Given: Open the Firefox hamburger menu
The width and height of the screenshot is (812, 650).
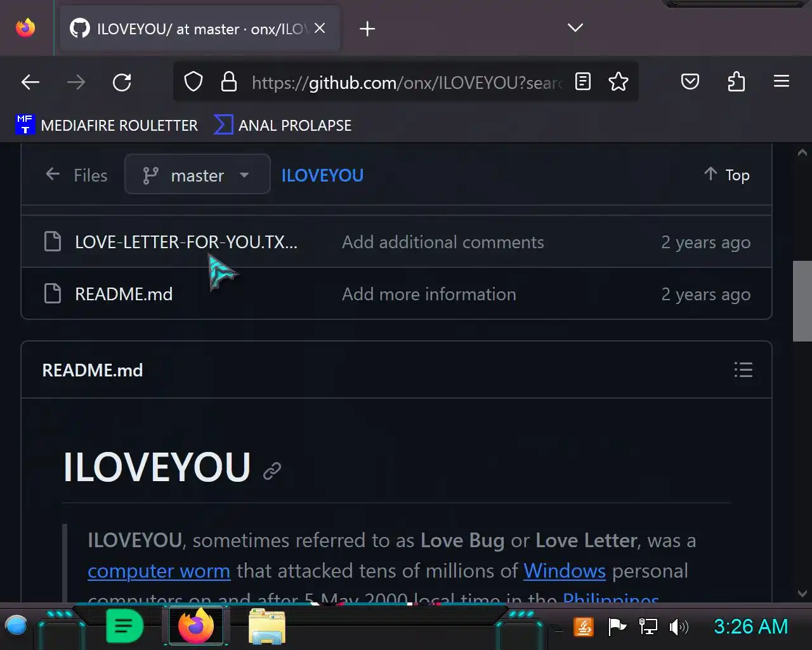Looking at the screenshot, I should coord(782,81).
